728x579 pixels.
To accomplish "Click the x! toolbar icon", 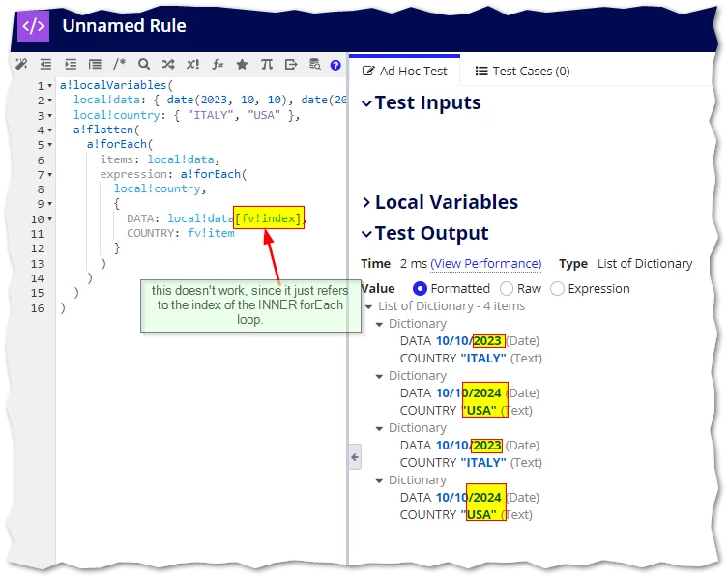I will 192,64.
